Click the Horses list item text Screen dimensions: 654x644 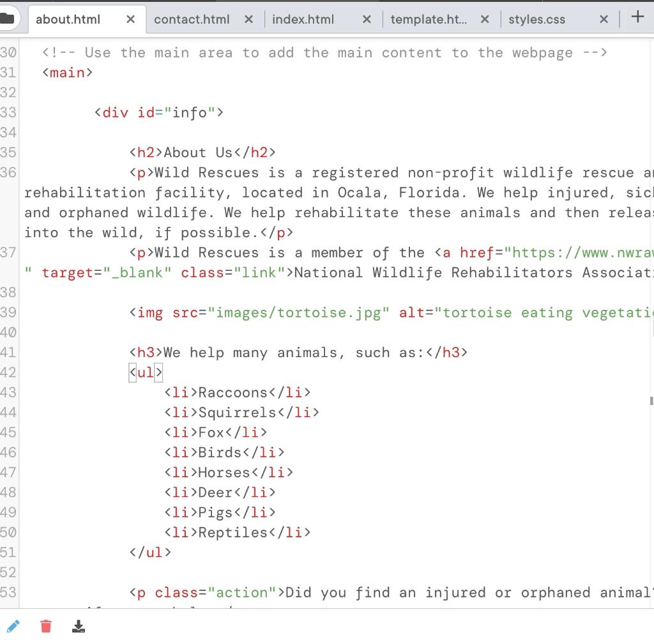point(224,473)
